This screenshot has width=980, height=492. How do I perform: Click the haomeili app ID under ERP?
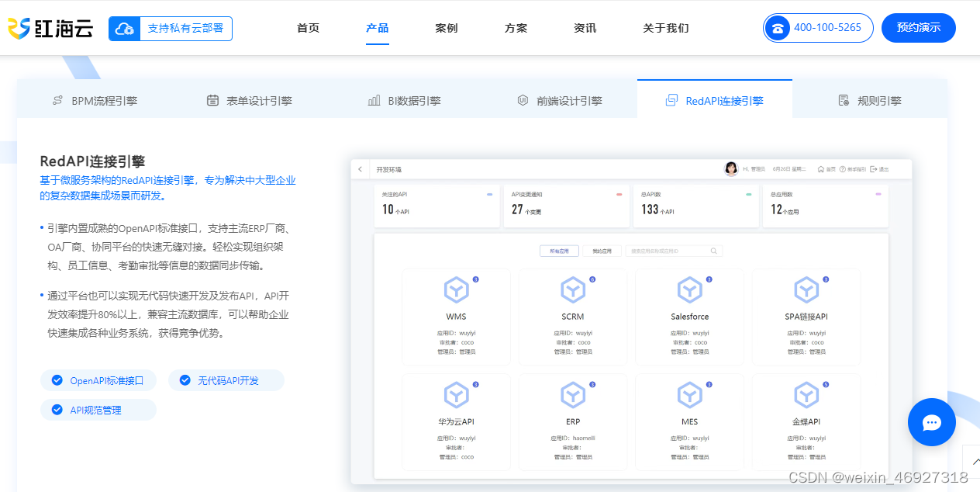pyautogui.click(x=584, y=438)
